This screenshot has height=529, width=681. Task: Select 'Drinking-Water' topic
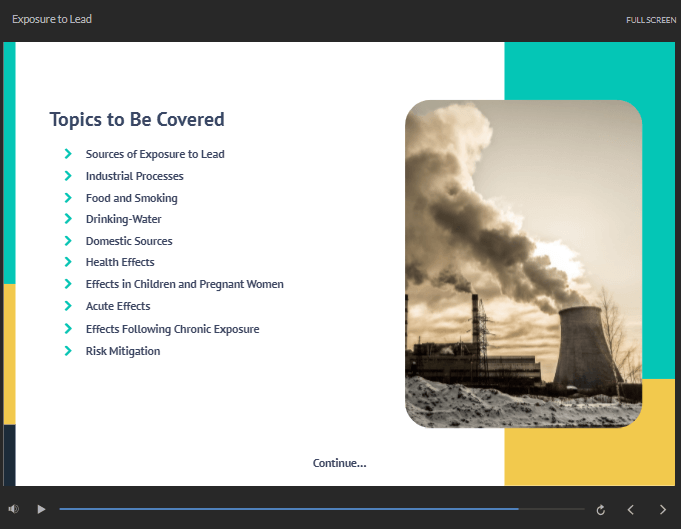coord(123,219)
